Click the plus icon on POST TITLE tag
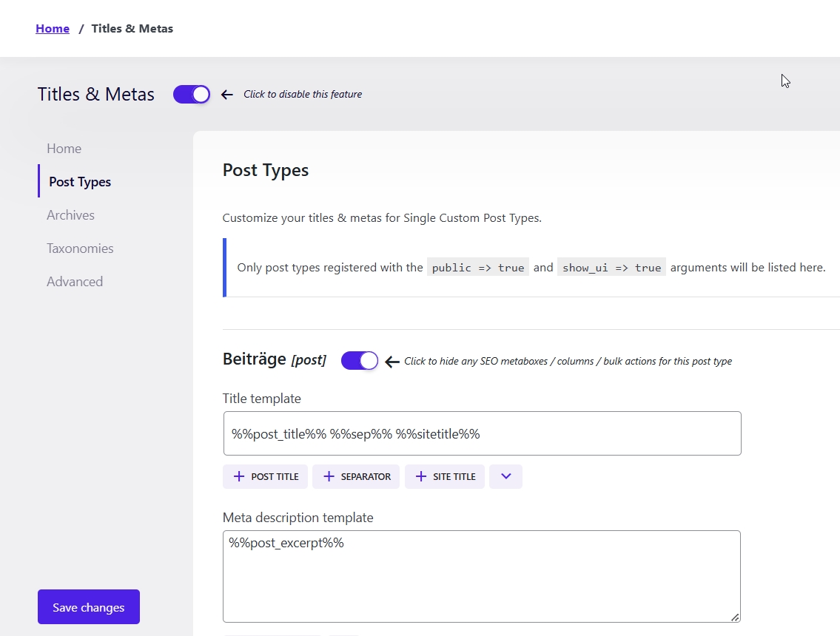 pyautogui.click(x=238, y=477)
